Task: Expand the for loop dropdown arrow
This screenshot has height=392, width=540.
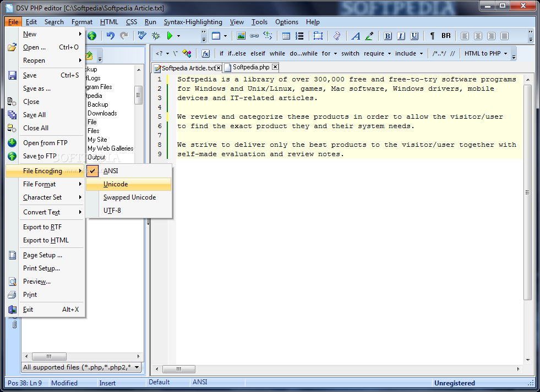Action: point(335,54)
